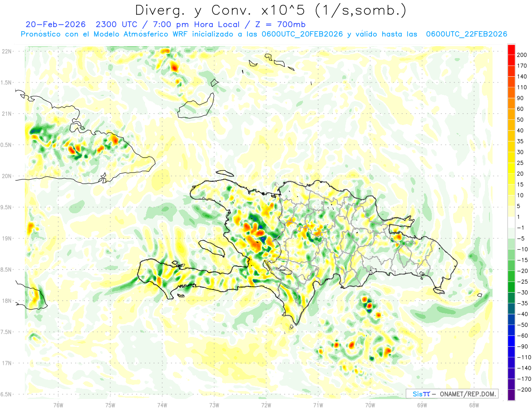
Task: Click the white legend swatch between 1 and -1
Action: tap(511, 222)
